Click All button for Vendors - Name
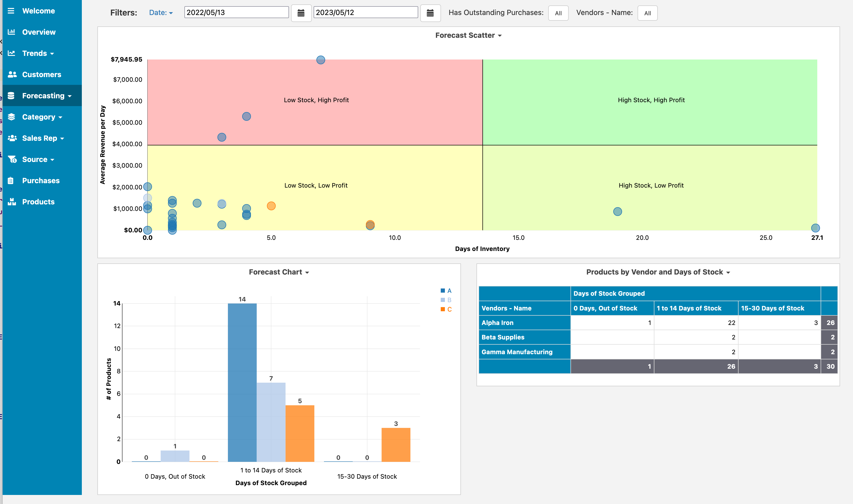Image resolution: width=853 pixels, height=504 pixels. click(647, 13)
